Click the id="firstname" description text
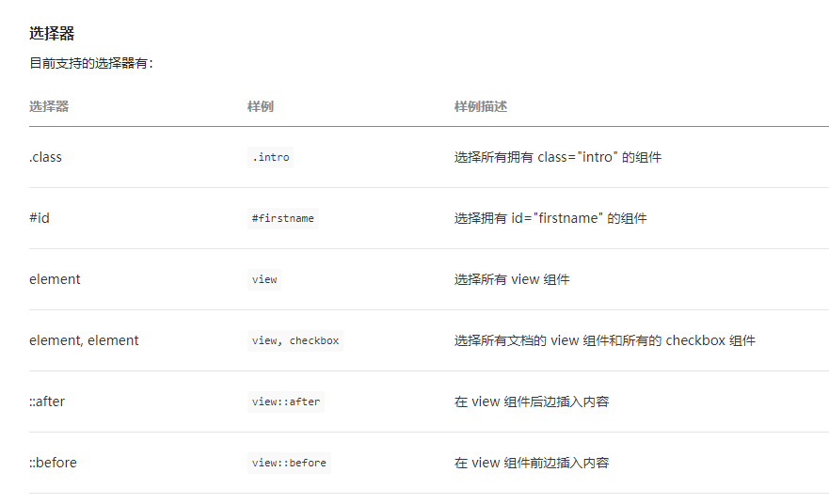The height and width of the screenshot is (504, 829). click(550, 218)
